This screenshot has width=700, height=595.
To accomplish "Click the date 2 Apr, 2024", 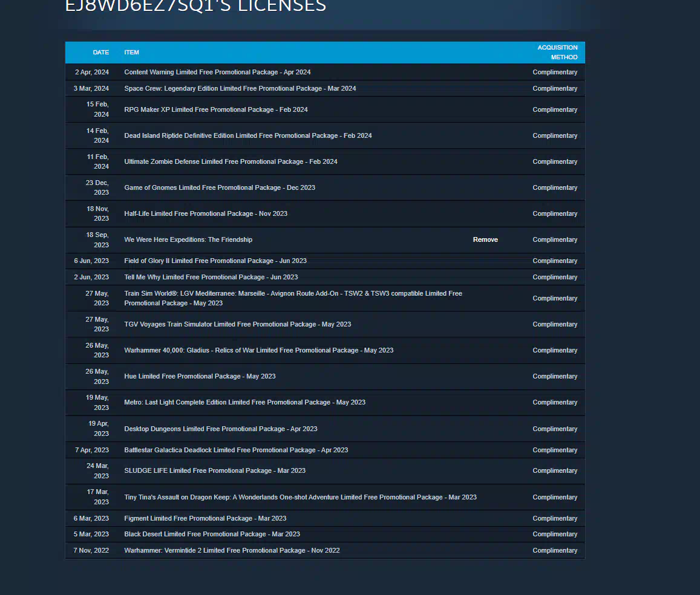I will tap(92, 72).
